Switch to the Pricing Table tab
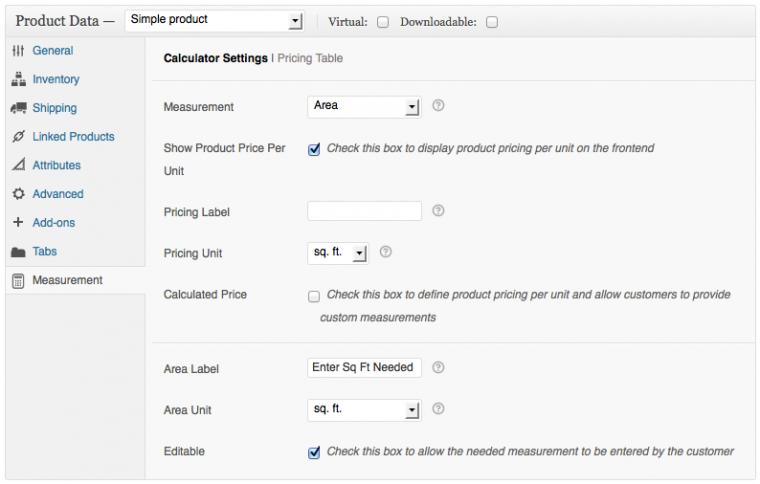Image resolution: width=760 pixels, height=484 pixels. [x=310, y=58]
